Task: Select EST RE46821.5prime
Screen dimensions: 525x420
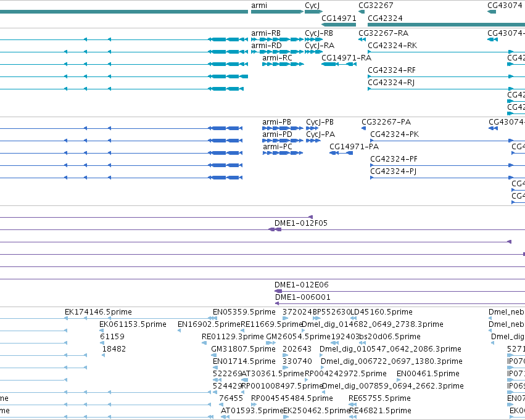Action: click(x=352, y=417)
